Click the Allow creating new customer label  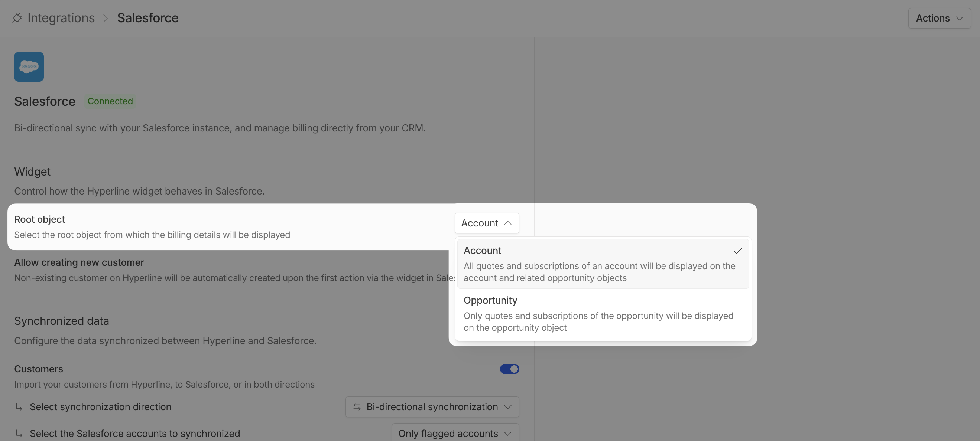[79, 262]
